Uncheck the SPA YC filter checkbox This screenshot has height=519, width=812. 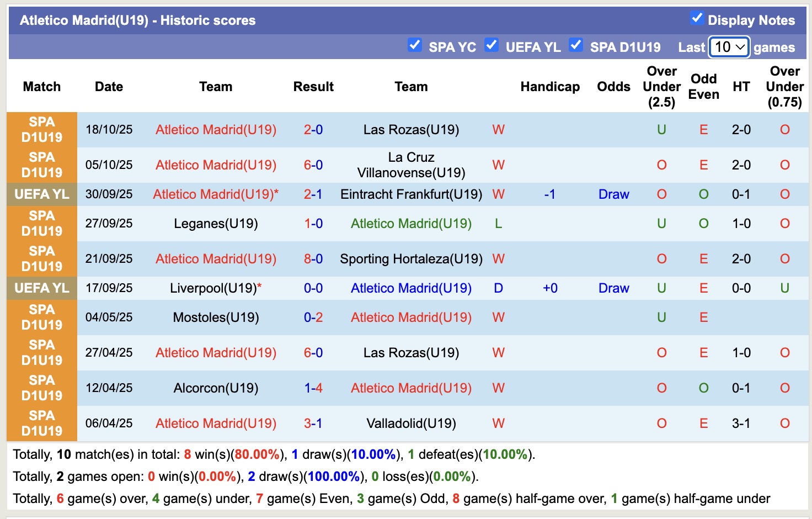[x=414, y=45]
